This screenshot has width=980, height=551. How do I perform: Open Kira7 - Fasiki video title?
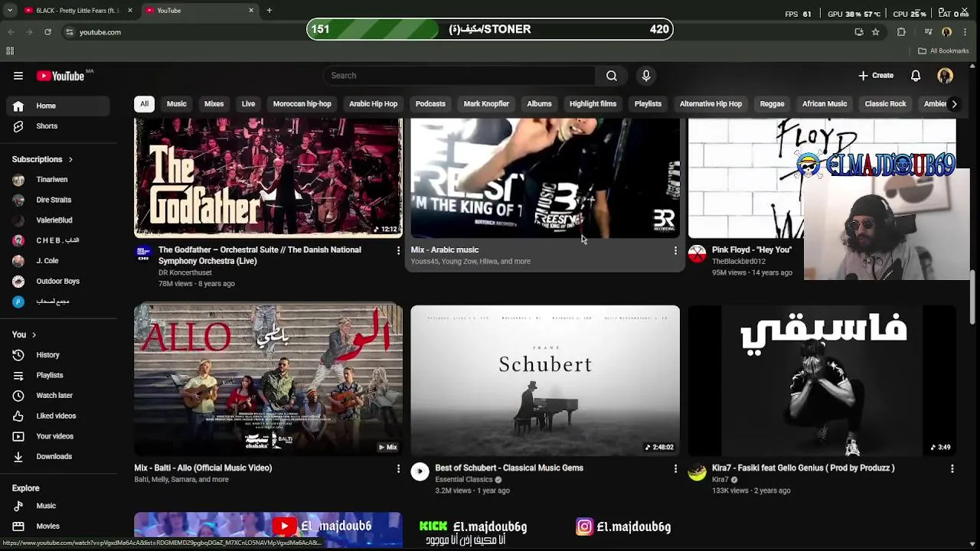click(x=803, y=468)
